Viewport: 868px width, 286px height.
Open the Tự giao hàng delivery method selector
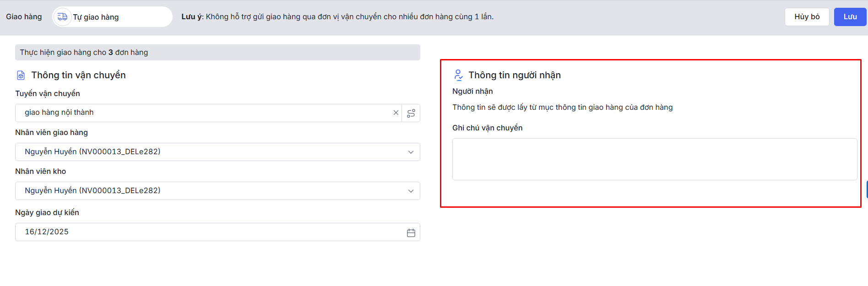tap(113, 17)
